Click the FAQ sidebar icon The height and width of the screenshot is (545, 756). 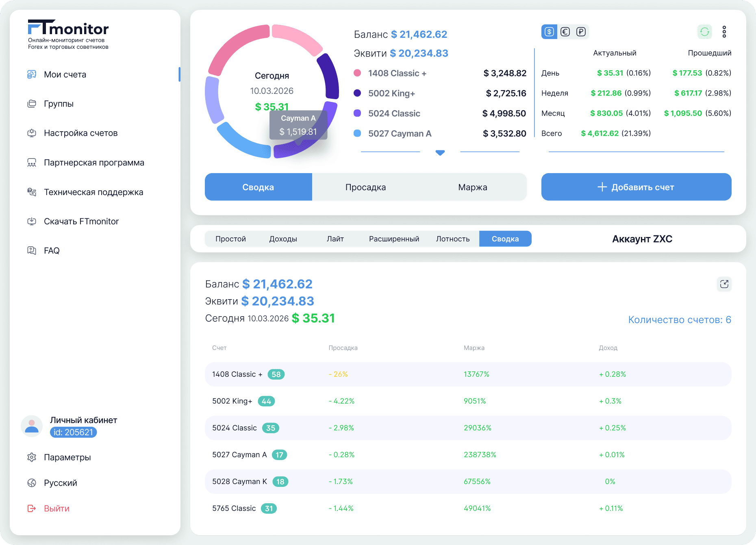[x=32, y=250]
